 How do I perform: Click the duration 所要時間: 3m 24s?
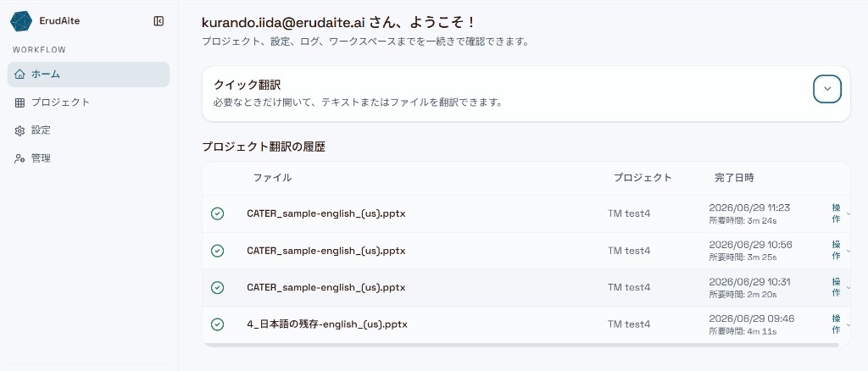[x=743, y=220]
